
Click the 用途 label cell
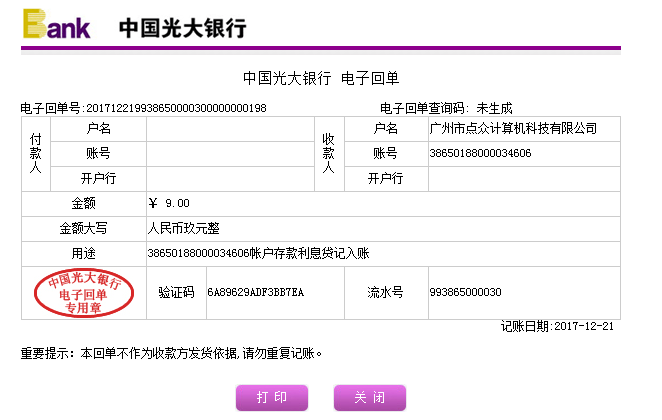click(84, 254)
